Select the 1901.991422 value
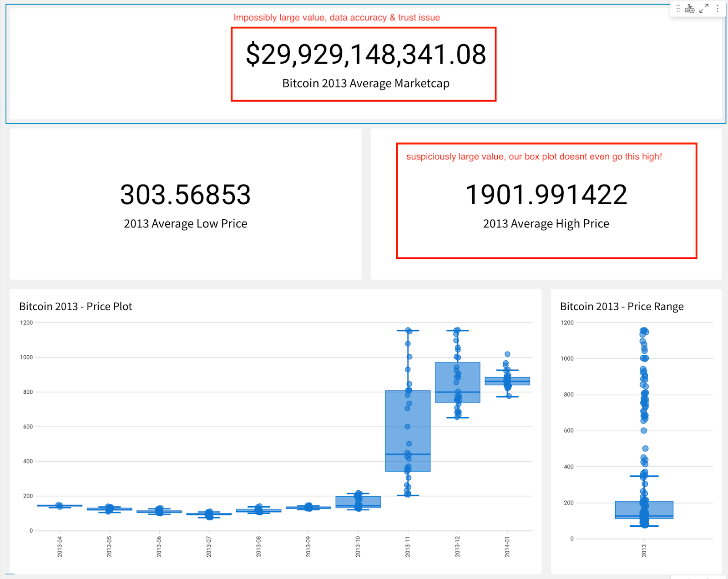The width and height of the screenshot is (728, 579). click(x=546, y=195)
